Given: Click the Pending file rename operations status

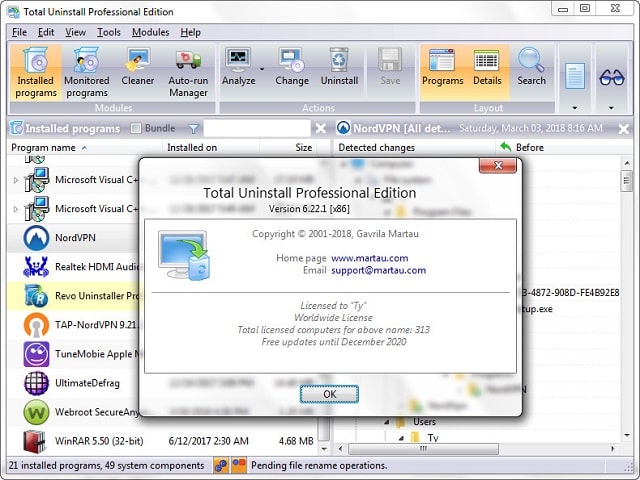Looking at the screenshot, I should click(x=319, y=465).
